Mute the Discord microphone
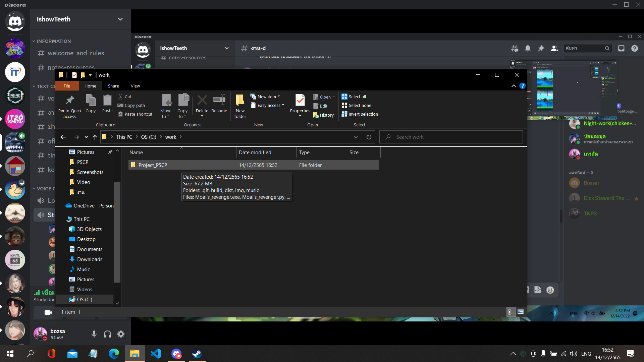Image resolution: width=644 pixels, height=362 pixels. click(94, 334)
